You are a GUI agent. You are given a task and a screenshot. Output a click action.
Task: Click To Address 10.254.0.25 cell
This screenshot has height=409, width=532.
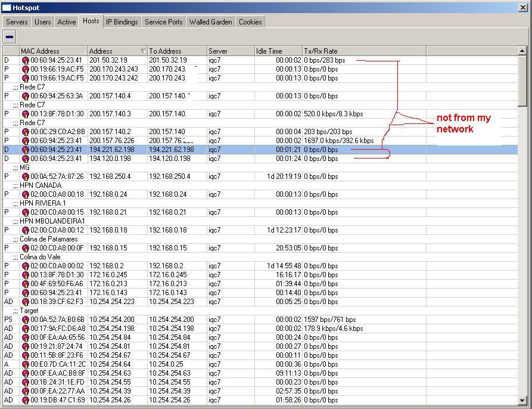pyautogui.click(x=177, y=364)
